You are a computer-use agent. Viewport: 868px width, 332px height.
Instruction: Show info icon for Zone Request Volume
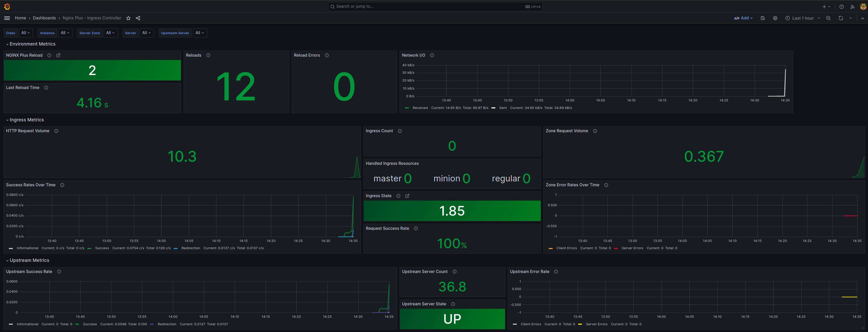595,131
